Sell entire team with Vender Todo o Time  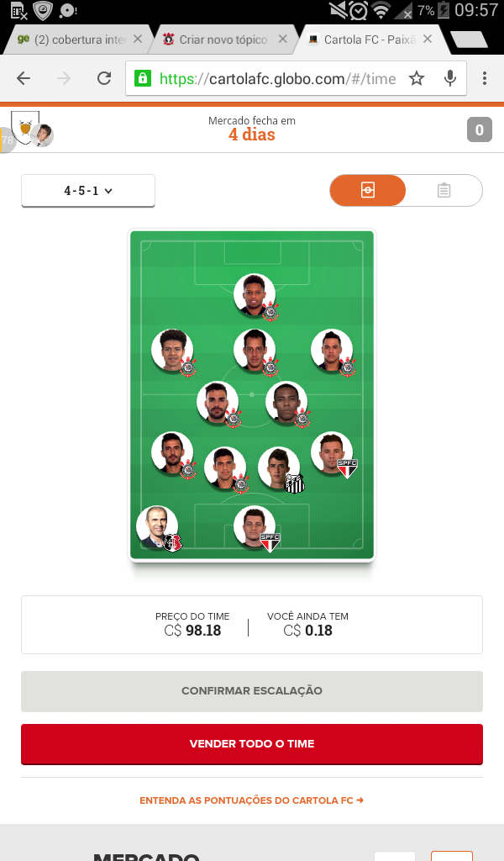coord(252,743)
